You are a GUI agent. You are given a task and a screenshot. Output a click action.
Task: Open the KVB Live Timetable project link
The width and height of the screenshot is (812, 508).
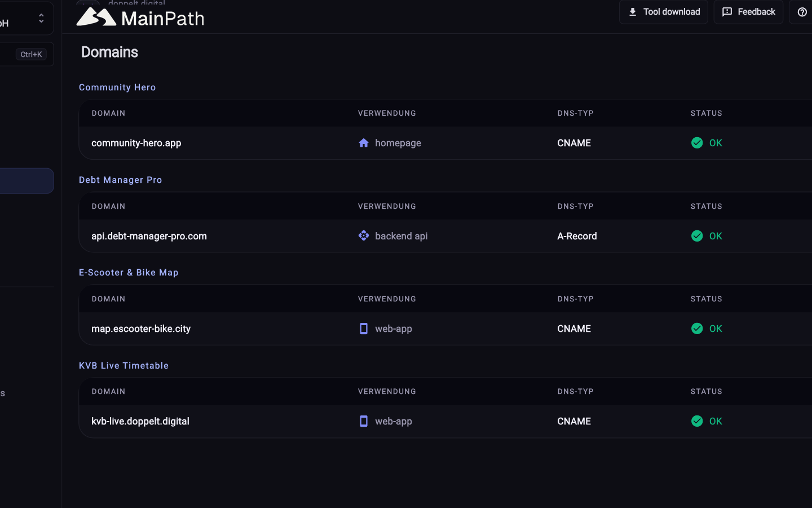pyautogui.click(x=124, y=366)
